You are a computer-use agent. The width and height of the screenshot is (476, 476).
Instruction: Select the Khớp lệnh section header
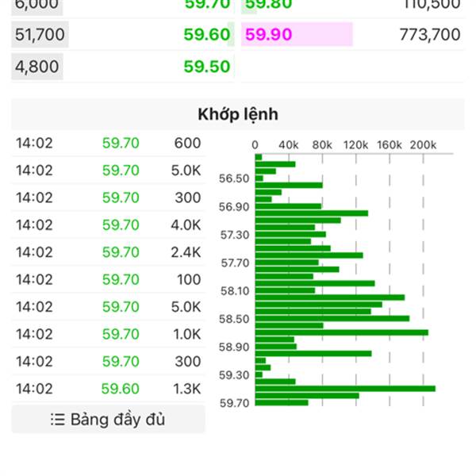pos(237,114)
